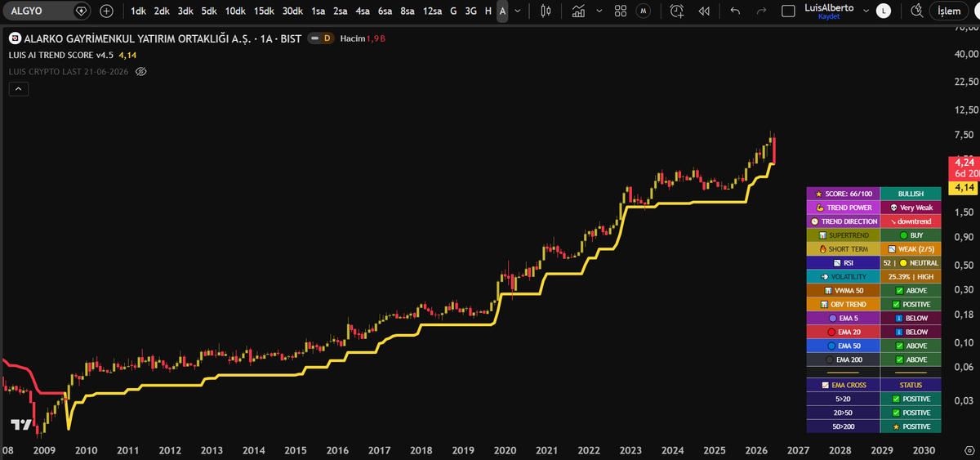This screenshot has width=980, height=460.
Task: Click the OBV TREND table cell
Action: pos(843,305)
